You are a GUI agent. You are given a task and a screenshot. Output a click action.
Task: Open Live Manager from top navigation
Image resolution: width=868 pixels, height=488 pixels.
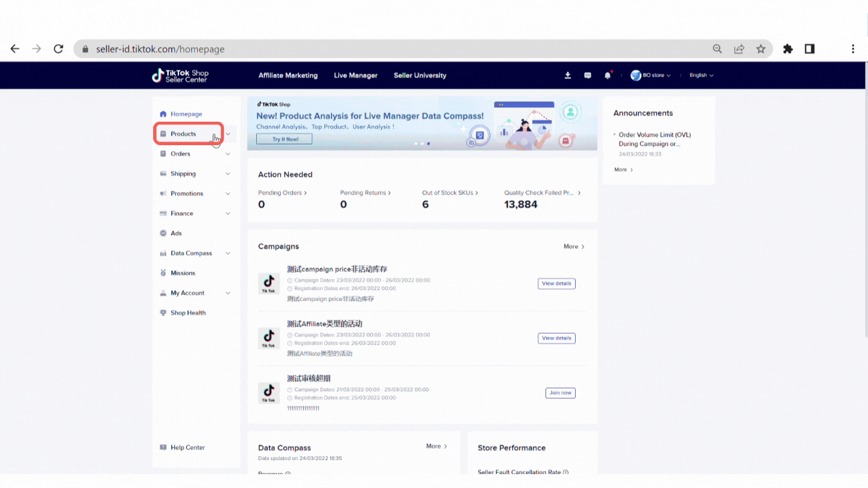tap(356, 75)
